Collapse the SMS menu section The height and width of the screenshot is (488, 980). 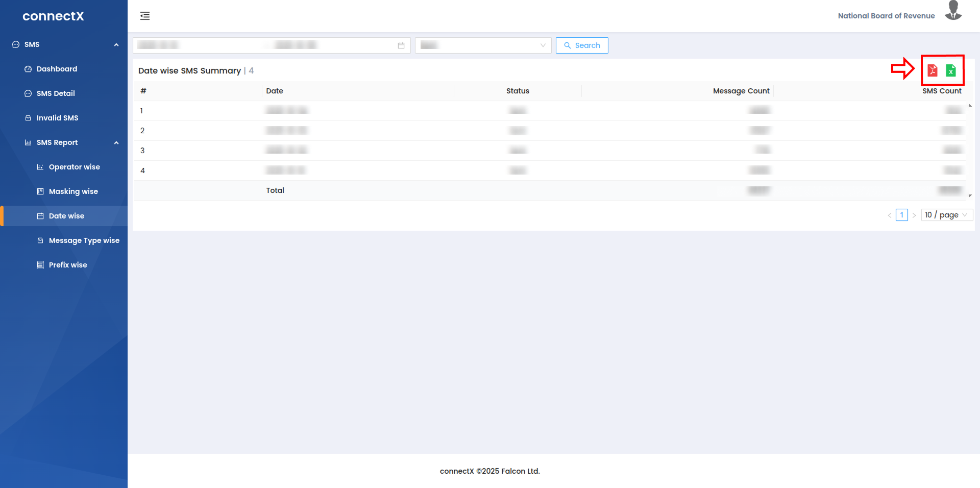coord(116,45)
